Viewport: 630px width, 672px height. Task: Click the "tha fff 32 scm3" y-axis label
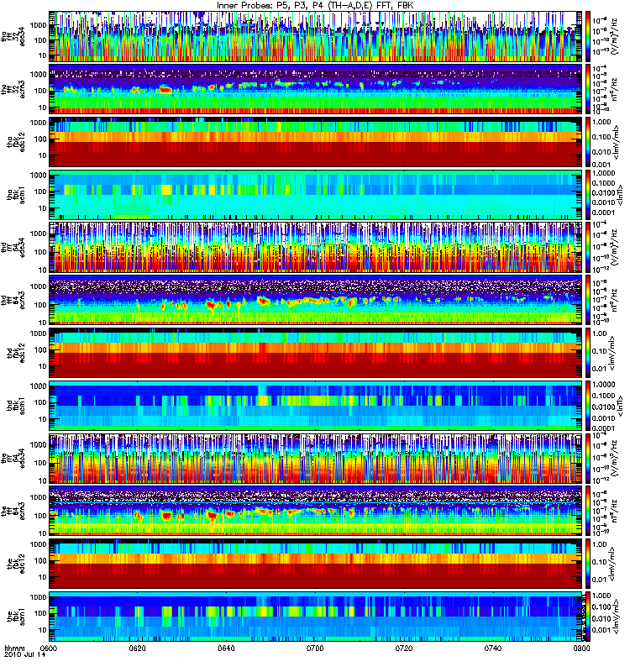[x=13, y=89]
